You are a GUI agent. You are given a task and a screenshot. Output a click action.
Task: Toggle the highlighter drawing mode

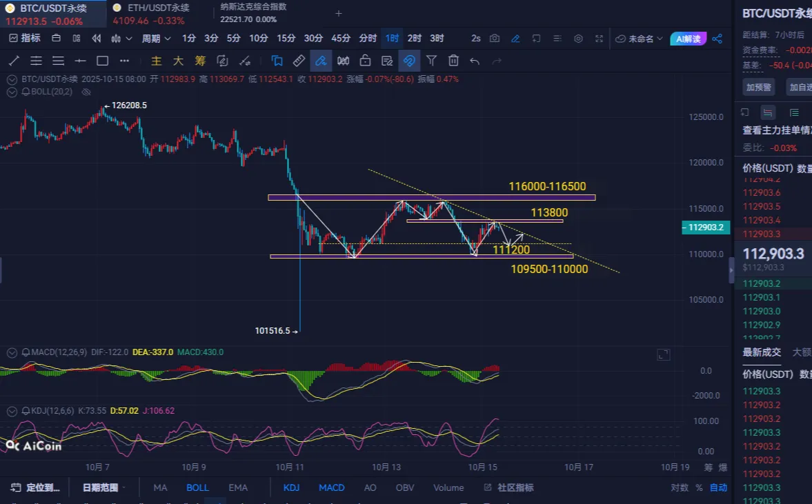coord(321,61)
